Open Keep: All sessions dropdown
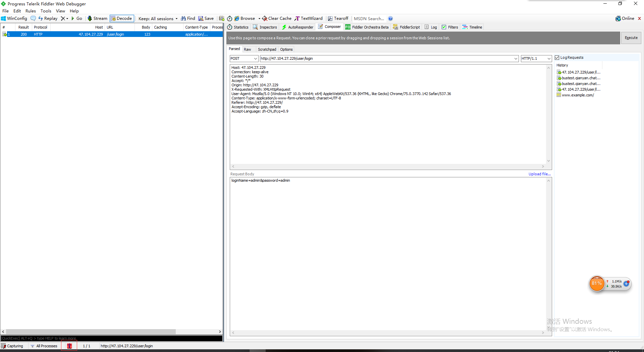Screen dimensions: 644x352 158,18
